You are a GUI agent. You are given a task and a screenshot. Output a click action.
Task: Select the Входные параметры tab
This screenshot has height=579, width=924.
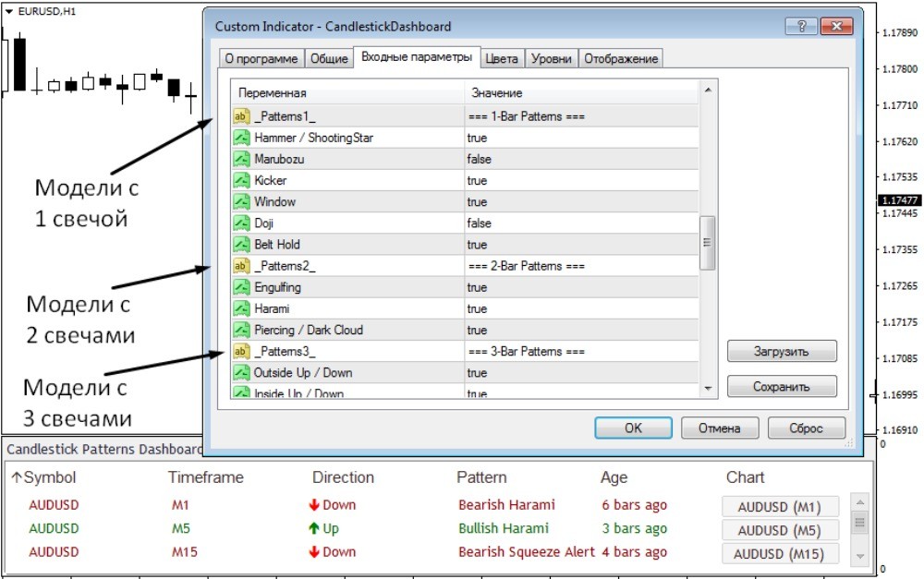pos(417,57)
